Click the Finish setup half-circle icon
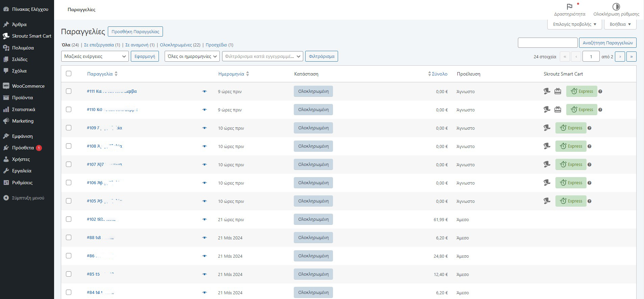Screen dimensions: 644x299 (616, 7)
